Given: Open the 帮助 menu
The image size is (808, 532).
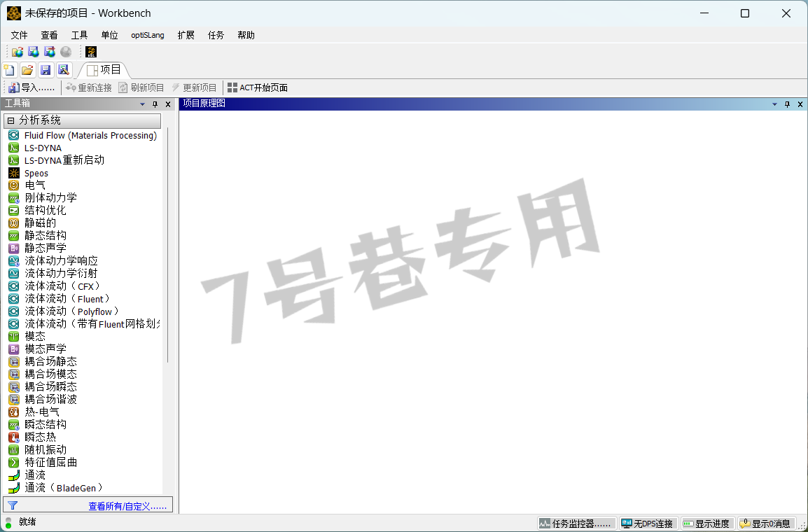Looking at the screenshot, I should coord(246,35).
